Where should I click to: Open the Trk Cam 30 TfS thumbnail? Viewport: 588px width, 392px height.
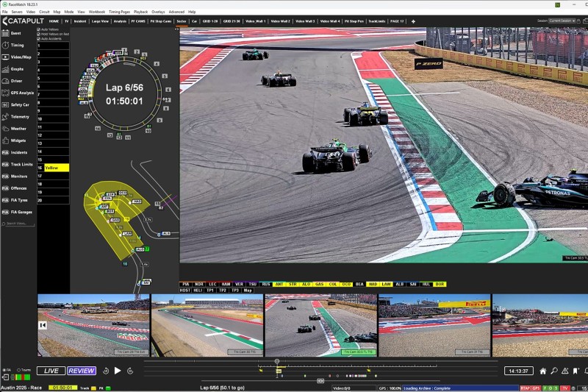click(x=207, y=325)
